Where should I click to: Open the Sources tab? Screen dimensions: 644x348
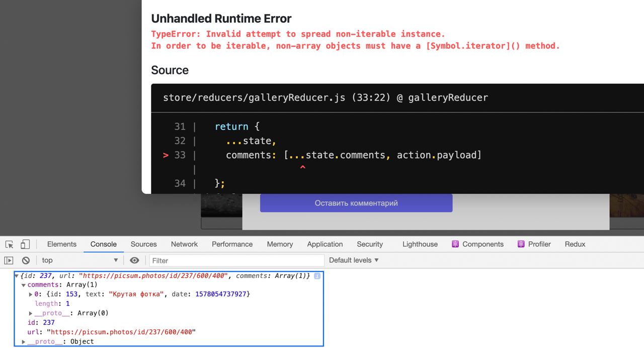144,244
